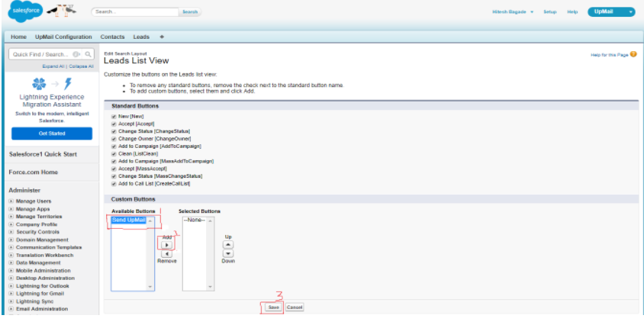The image size is (644, 325).
Task: Click the Setup link
Action: (x=549, y=12)
